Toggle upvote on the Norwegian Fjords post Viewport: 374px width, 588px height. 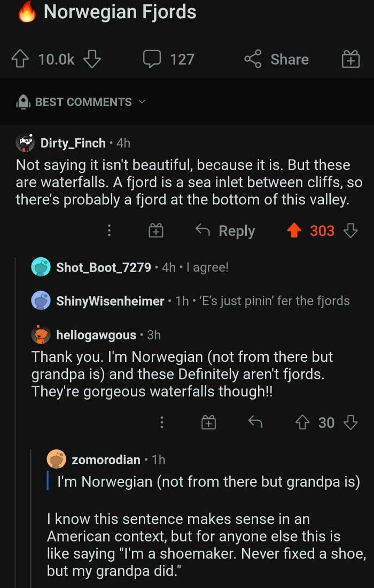(x=20, y=58)
